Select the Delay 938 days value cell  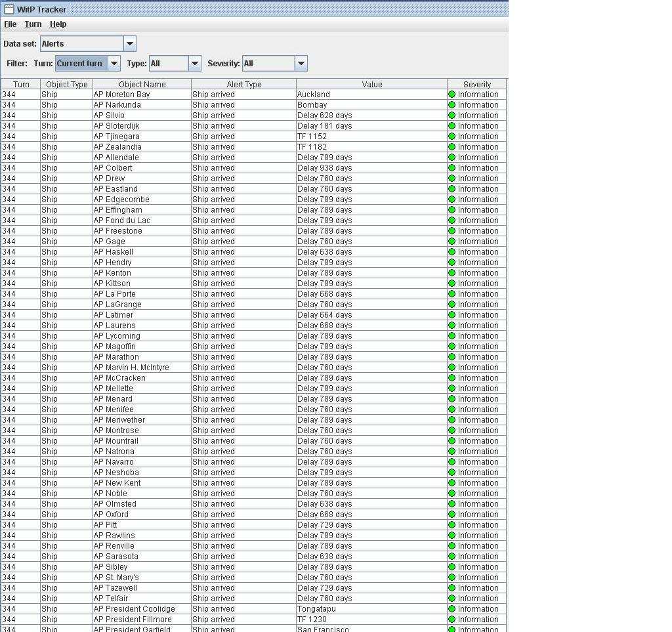pos(371,168)
